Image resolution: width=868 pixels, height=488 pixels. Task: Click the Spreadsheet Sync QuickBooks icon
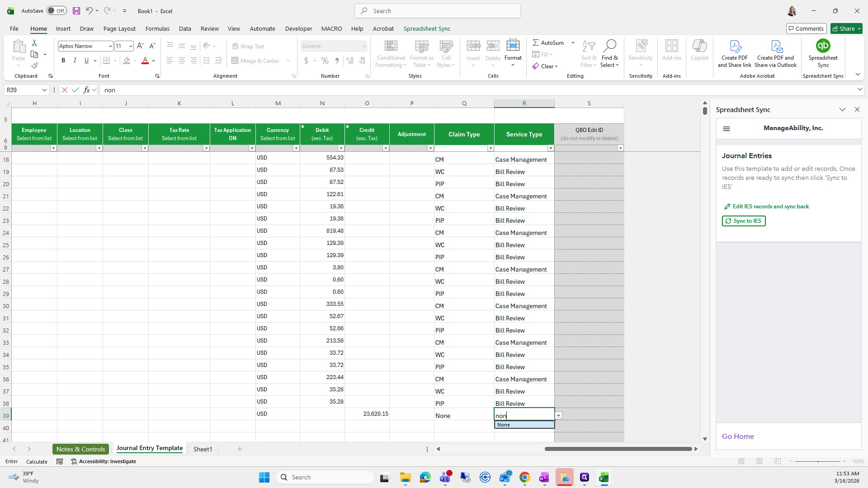pyautogui.click(x=823, y=46)
